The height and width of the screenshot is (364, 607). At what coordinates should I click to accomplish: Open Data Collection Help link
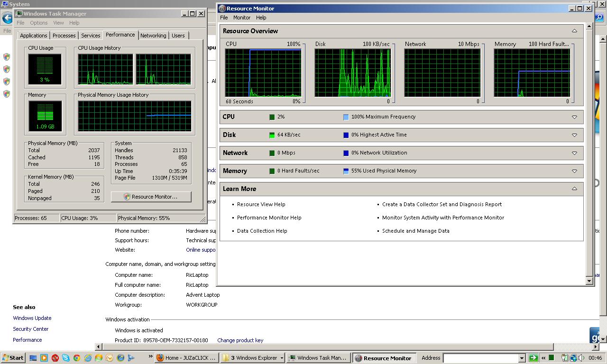pos(262,231)
